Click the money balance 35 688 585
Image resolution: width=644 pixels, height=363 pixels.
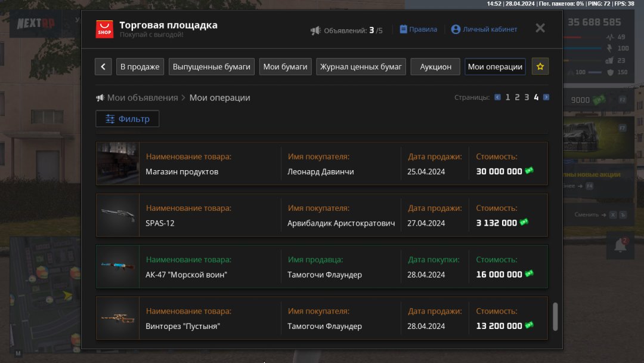pyautogui.click(x=595, y=22)
